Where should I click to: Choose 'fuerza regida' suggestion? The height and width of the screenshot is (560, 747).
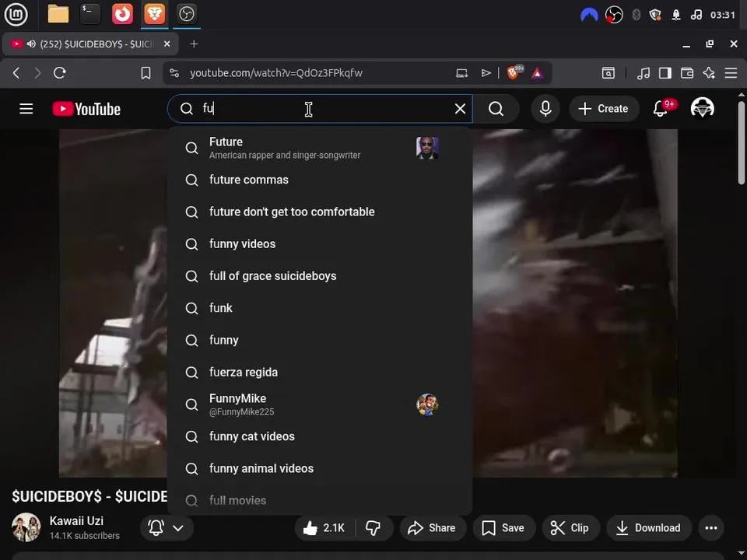pos(320,372)
